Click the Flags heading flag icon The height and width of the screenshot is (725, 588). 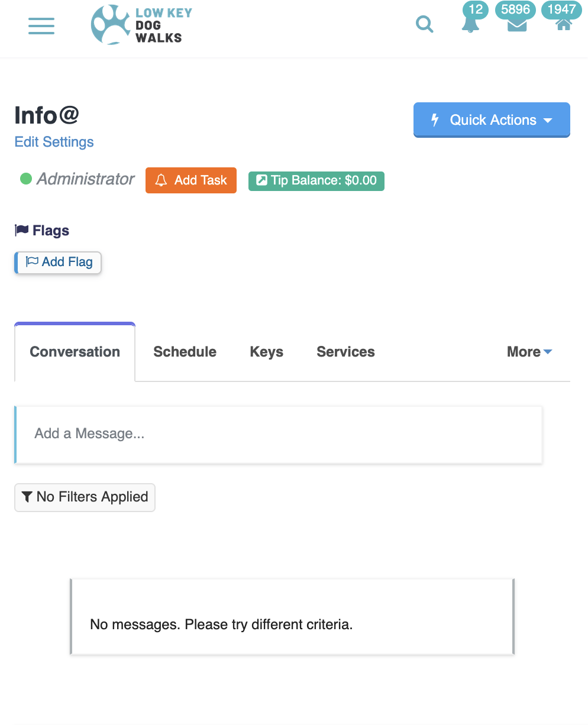21,231
